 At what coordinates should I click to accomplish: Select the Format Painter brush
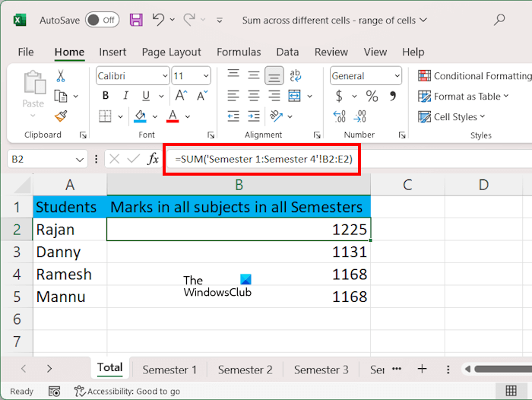[x=61, y=116]
